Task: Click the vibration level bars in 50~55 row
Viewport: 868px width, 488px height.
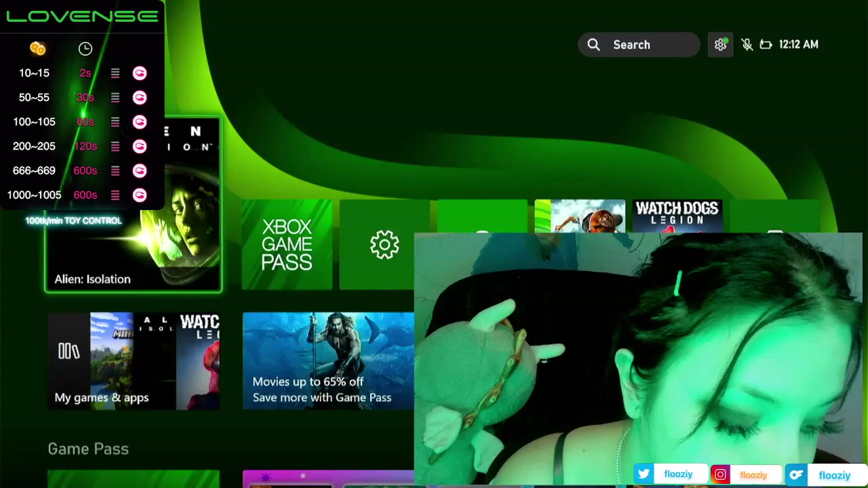Action: (x=115, y=98)
